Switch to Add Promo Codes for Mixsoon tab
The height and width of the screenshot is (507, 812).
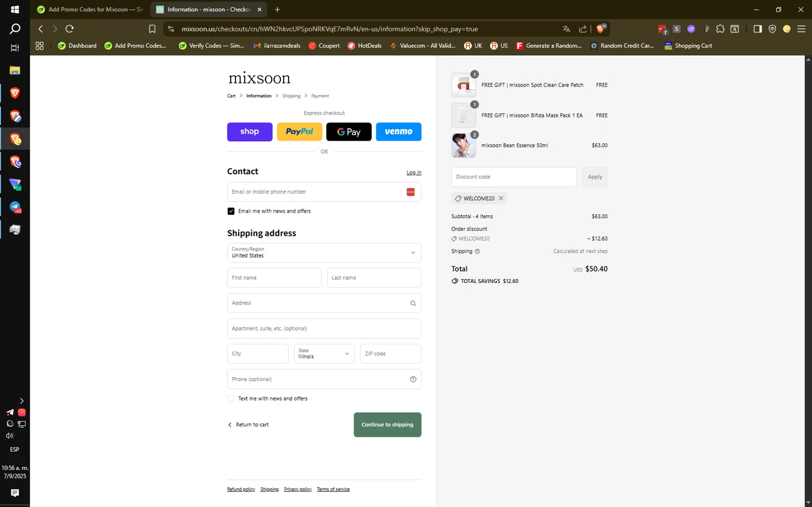pos(90,9)
